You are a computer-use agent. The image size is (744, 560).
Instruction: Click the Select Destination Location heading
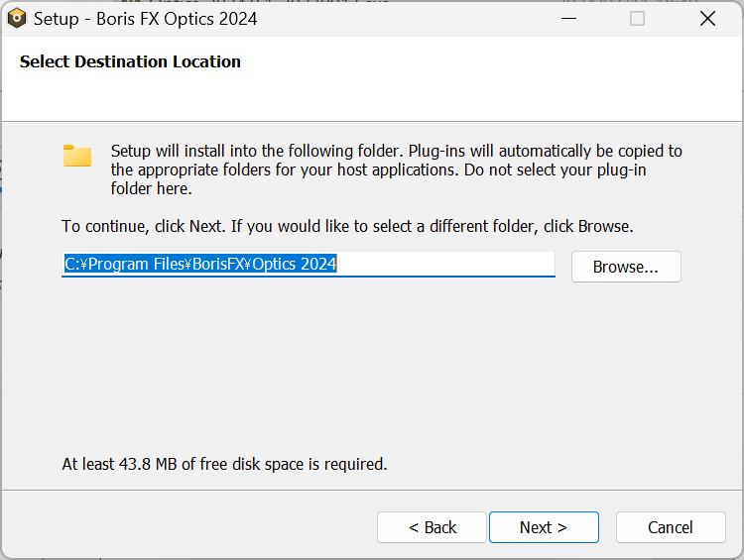coord(130,61)
